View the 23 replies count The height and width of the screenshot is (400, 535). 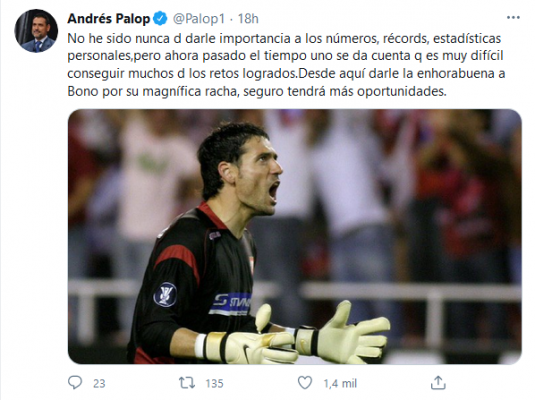99,384
